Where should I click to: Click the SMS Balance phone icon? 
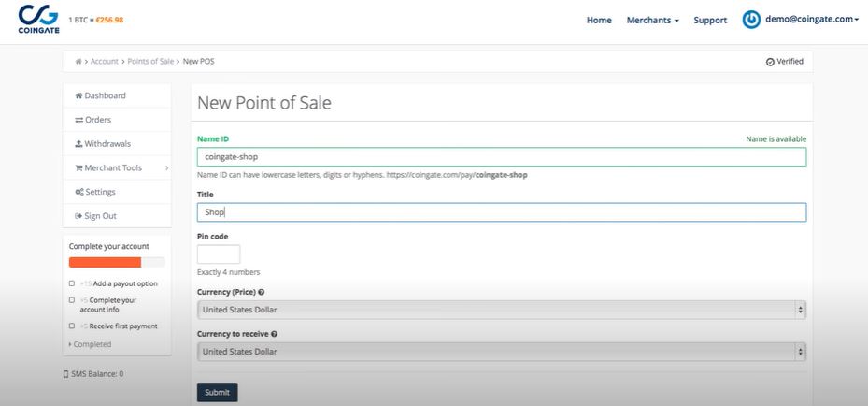tap(65, 374)
